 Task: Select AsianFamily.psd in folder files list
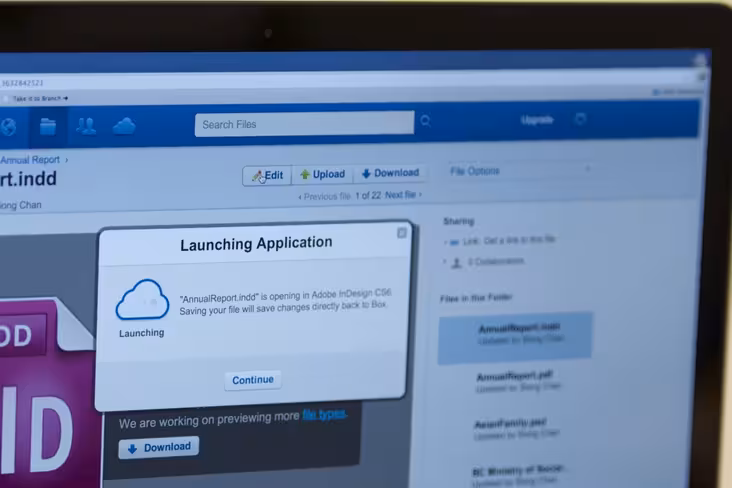coord(515,428)
